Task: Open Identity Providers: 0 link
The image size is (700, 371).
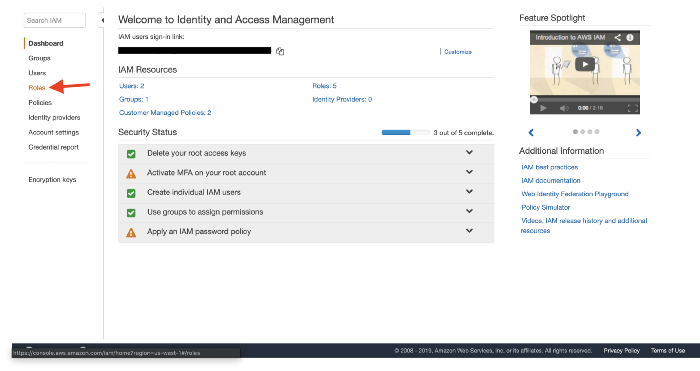Action: 342,99
